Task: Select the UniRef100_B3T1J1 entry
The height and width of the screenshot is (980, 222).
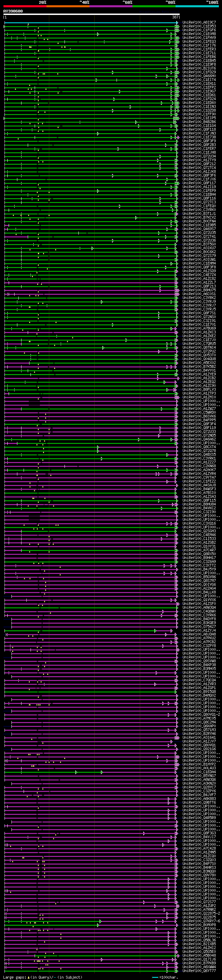Action: tap(199, 213)
